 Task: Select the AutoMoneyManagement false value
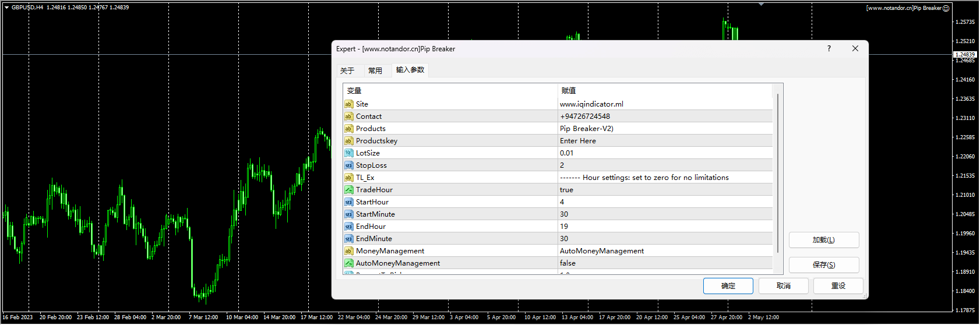pyautogui.click(x=664, y=263)
